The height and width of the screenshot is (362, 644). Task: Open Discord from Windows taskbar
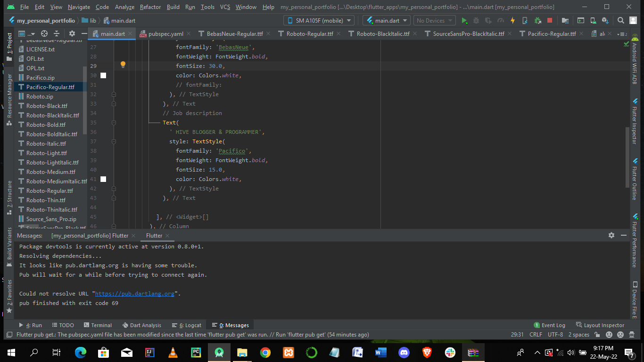coord(404,352)
